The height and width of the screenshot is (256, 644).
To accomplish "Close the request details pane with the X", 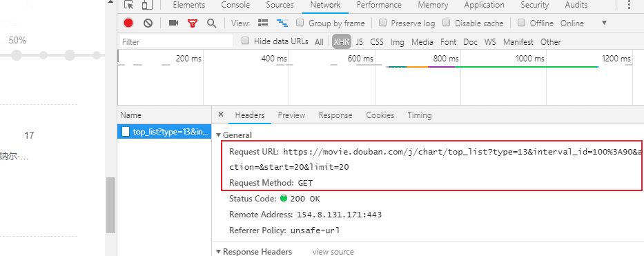I will point(221,115).
